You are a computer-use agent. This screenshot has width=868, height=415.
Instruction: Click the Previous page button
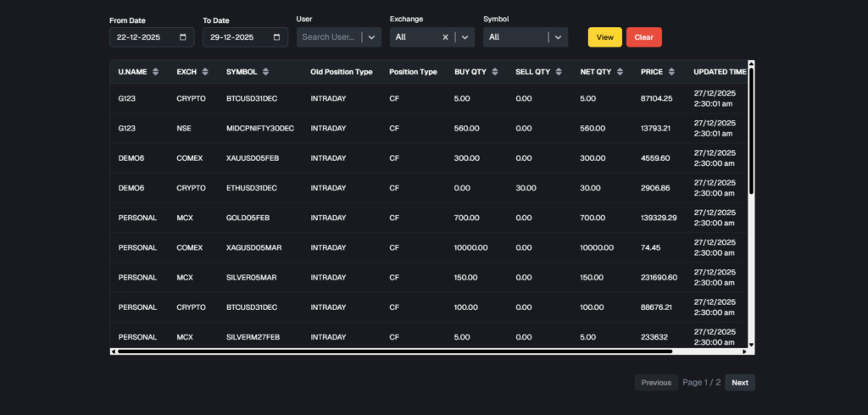tap(656, 383)
